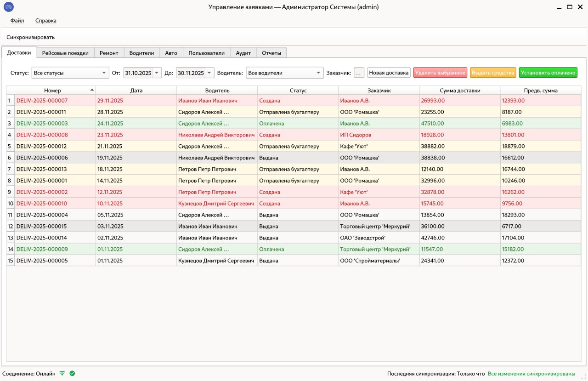This screenshot has width=588, height=381.
Task: Expand the Водитель filter combo box
Action: point(285,73)
